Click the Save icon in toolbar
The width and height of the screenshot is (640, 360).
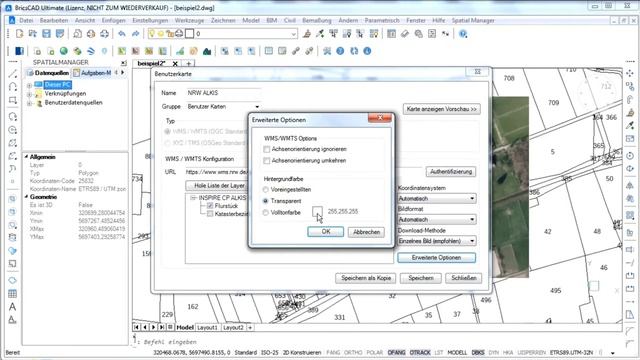tap(46, 34)
